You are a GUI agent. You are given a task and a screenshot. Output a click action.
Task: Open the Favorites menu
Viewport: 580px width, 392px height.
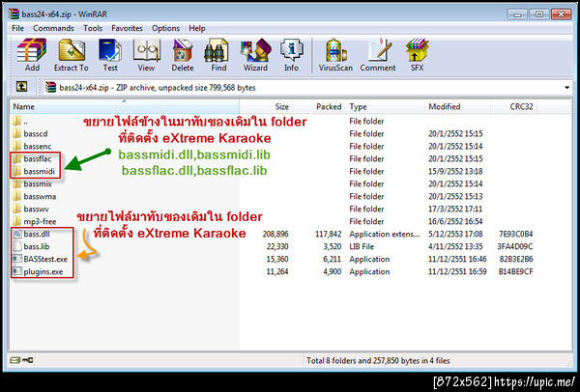point(127,28)
